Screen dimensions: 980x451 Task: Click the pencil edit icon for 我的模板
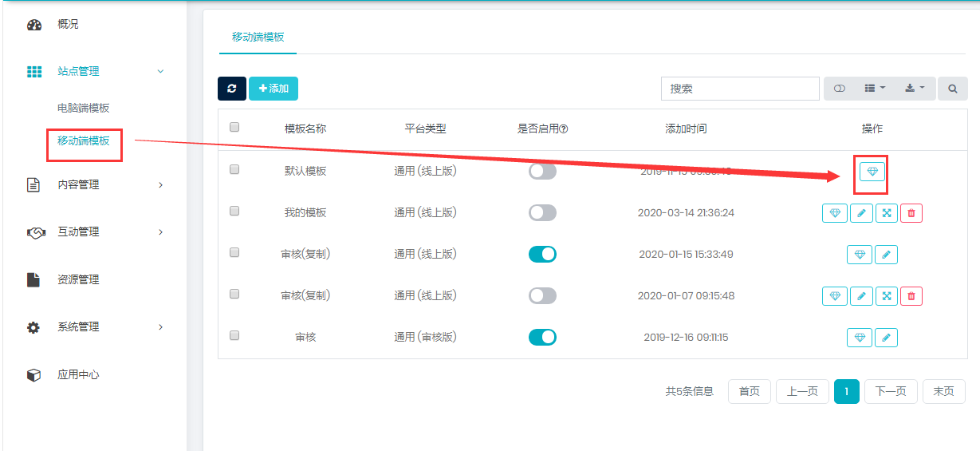tap(861, 213)
